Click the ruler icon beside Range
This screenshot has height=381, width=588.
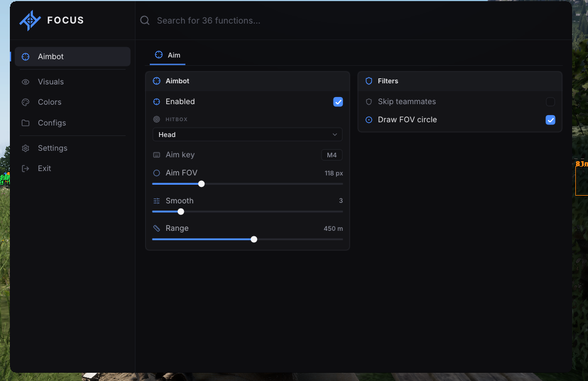point(156,228)
